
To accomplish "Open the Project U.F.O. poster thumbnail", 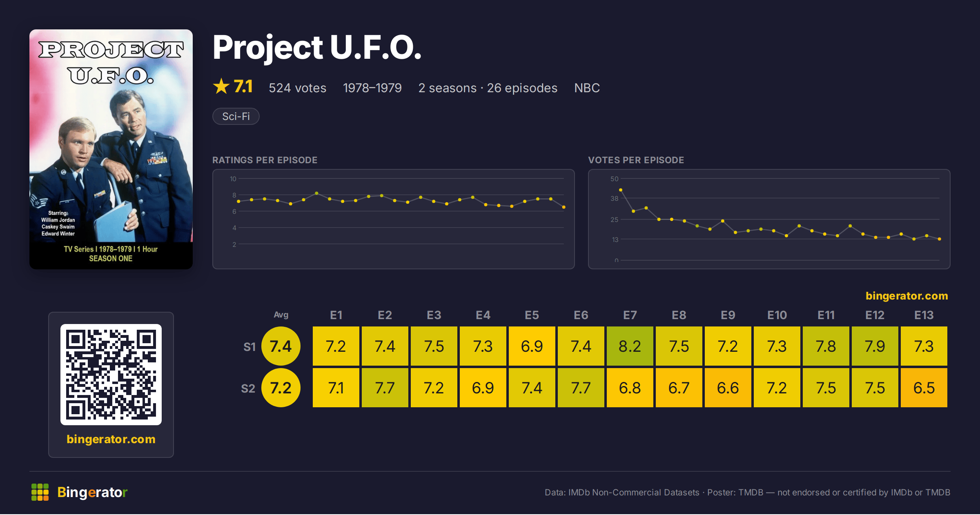I will [111, 149].
